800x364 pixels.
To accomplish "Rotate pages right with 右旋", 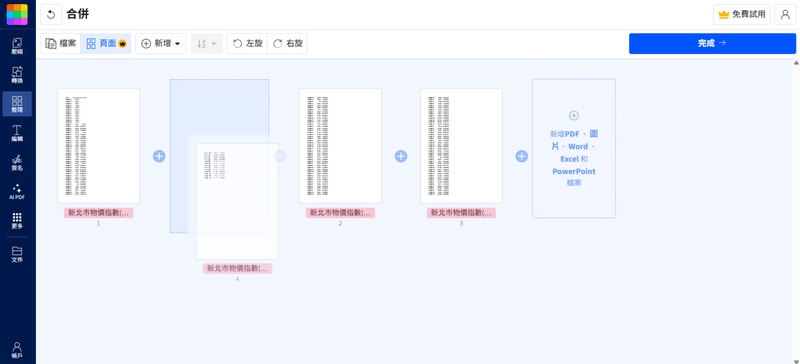I will 287,44.
